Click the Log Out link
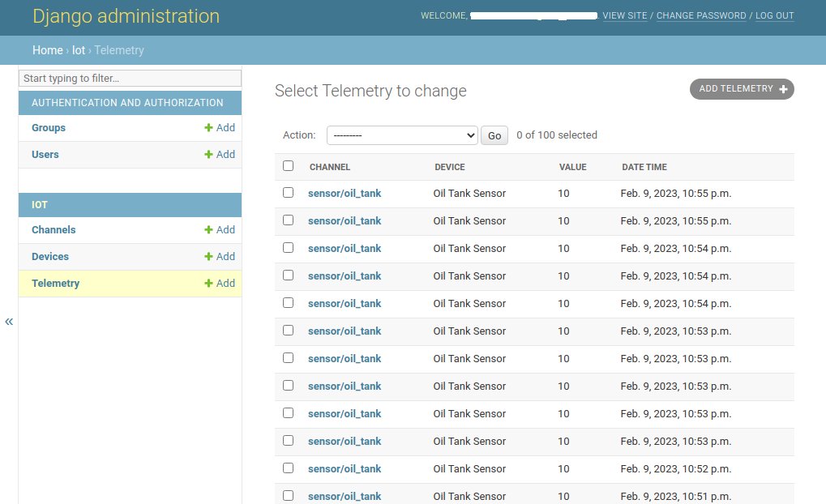 774,15
